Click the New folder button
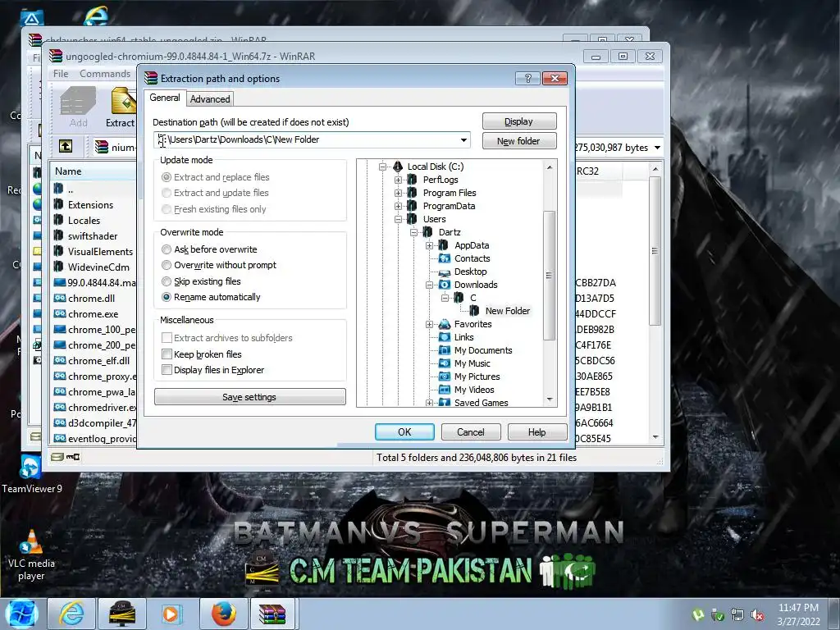 pyautogui.click(x=519, y=141)
